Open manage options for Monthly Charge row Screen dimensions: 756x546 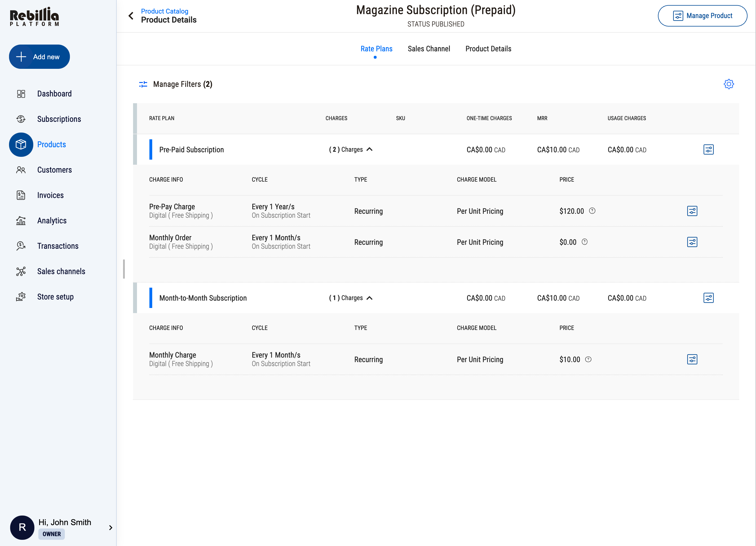point(692,359)
